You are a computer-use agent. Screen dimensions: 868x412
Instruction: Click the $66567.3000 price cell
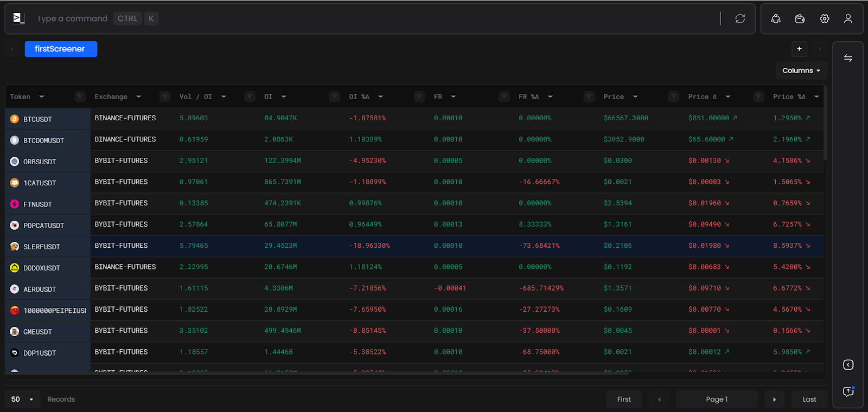[626, 118]
